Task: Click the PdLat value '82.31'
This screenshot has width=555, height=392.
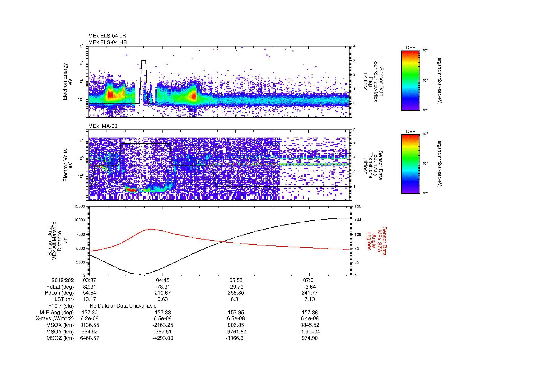Action: 89,287
